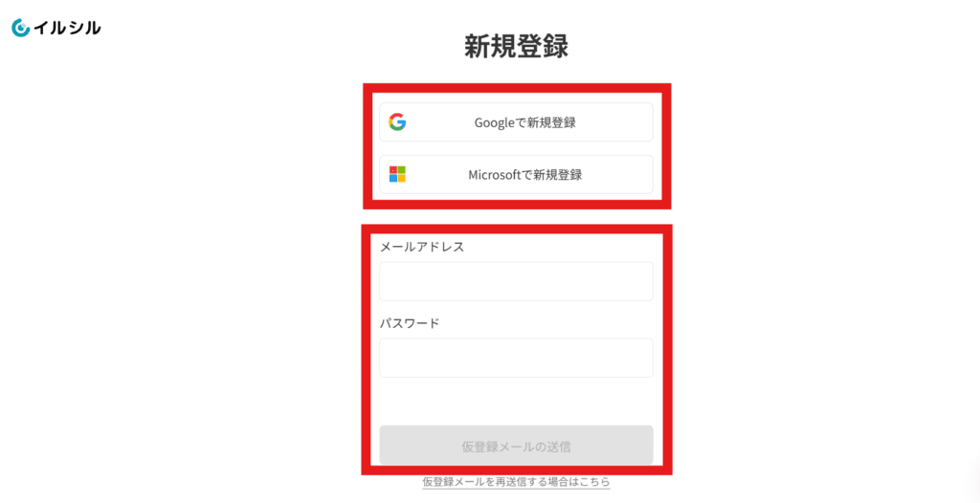The width and height of the screenshot is (980, 503).
Task: Click the 新規登録 page heading
Action: pos(516,47)
